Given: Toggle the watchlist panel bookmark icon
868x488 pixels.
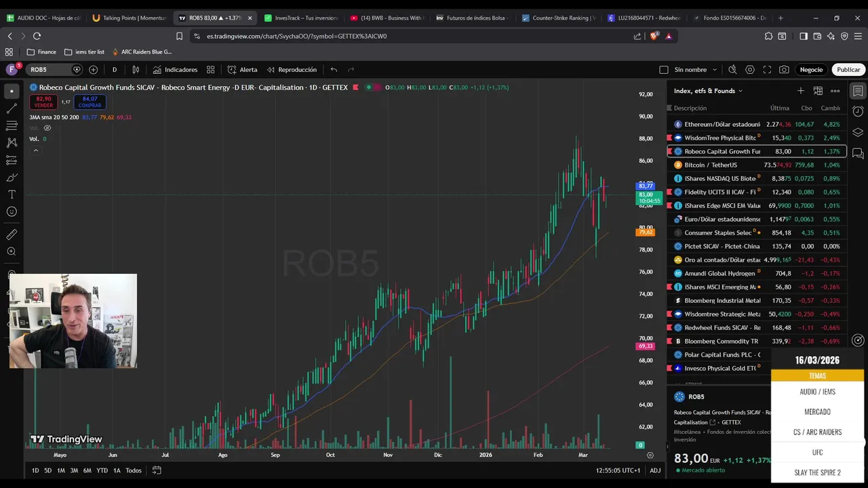Looking at the screenshot, I should click(858, 91).
